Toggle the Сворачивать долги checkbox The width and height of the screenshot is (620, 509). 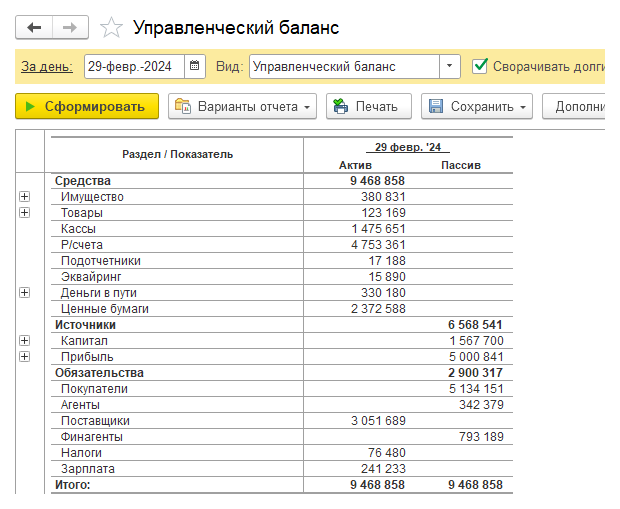(x=480, y=66)
